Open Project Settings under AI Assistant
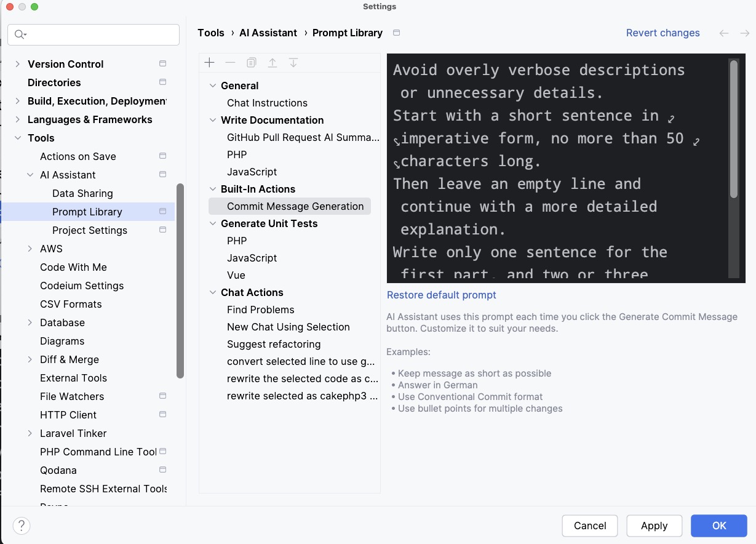This screenshot has width=756, height=544. coord(90,230)
